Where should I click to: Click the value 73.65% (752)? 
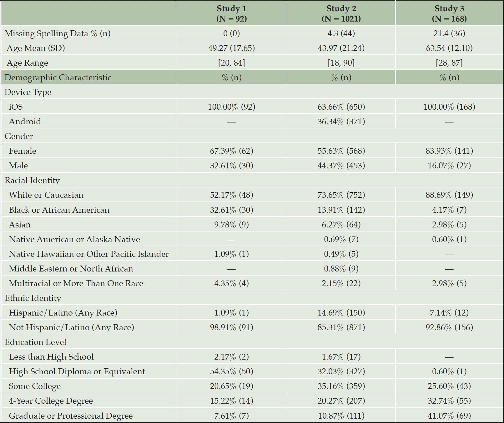(x=341, y=195)
